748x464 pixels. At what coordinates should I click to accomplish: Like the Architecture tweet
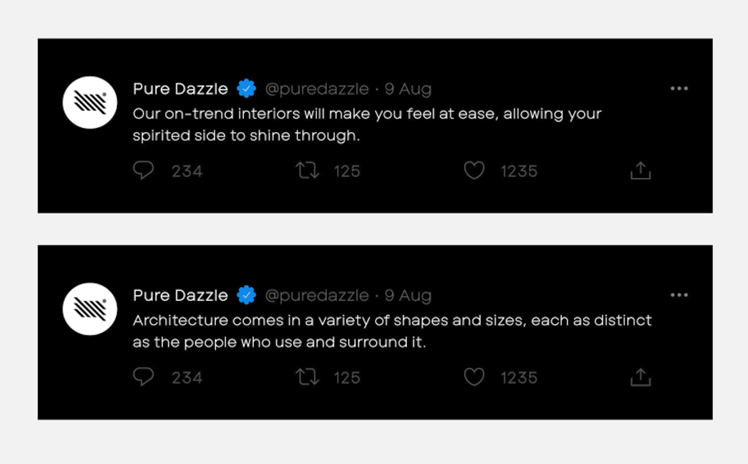474,376
